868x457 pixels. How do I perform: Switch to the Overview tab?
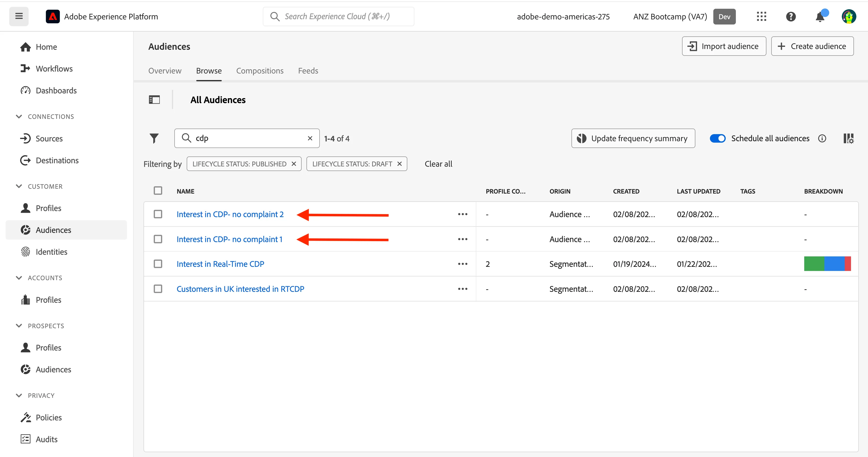(x=165, y=71)
